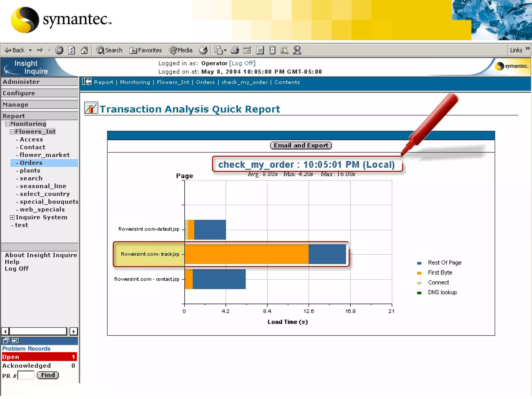Click the orange First Byte legend swatch

[419, 273]
